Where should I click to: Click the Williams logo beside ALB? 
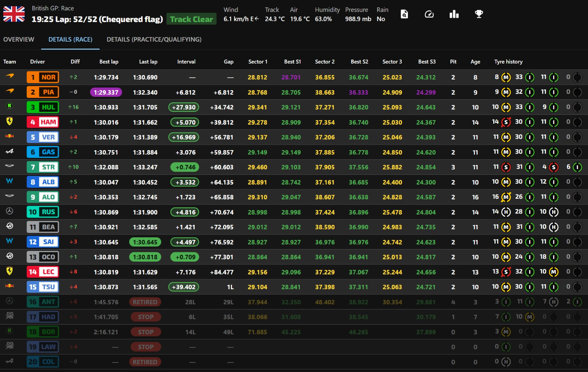coord(10,181)
